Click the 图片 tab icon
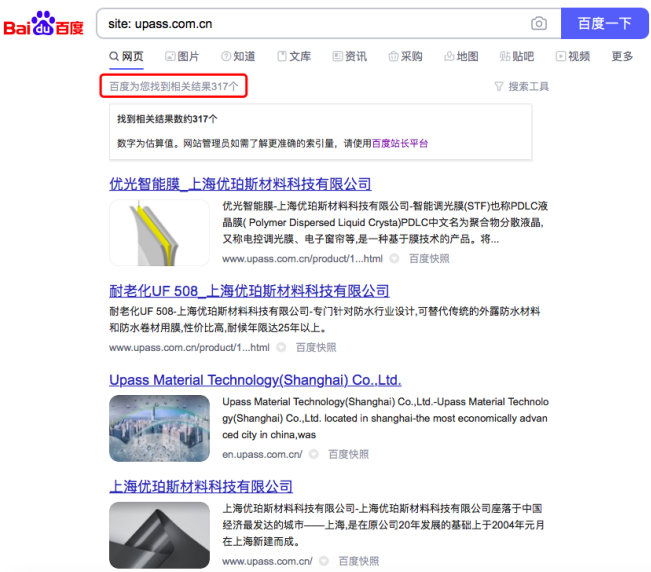651x572 pixels. click(170, 56)
